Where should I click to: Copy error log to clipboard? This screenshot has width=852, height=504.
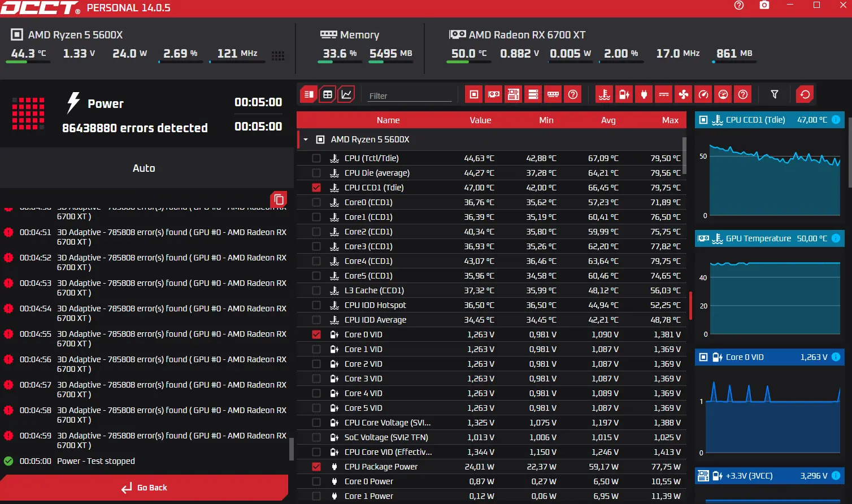[x=279, y=199]
